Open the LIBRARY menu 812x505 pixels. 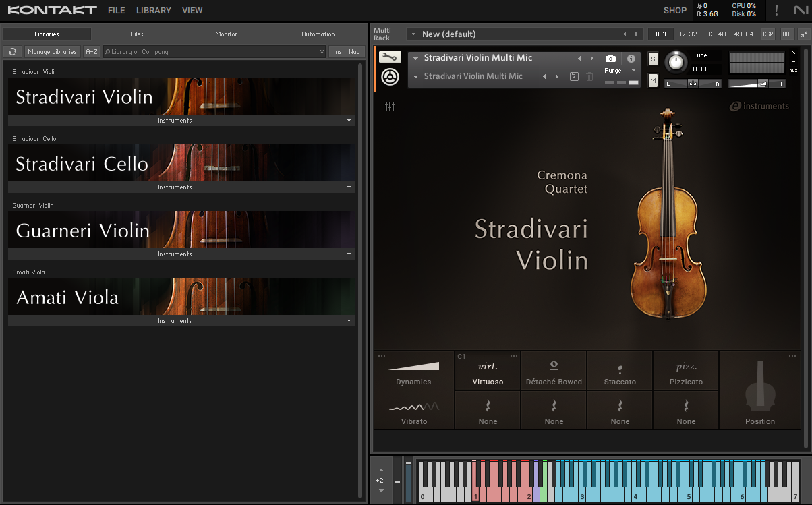click(x=153, y=10)
